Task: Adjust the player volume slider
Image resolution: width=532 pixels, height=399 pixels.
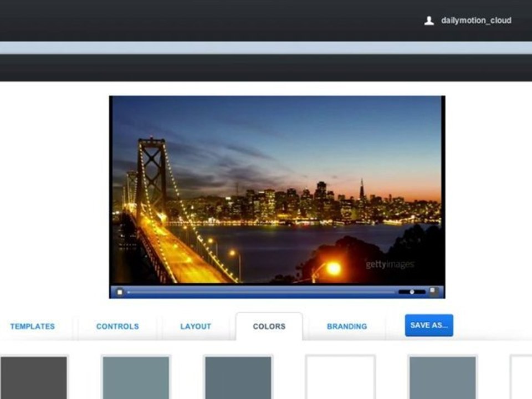Action: 412,292
